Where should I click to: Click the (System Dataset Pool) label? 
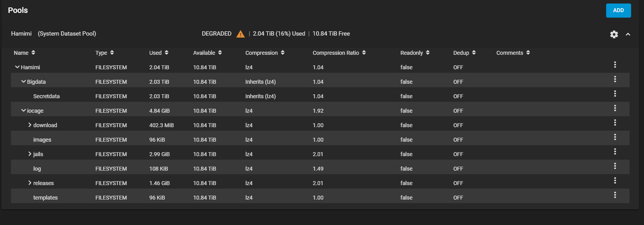click(x=67, y=34)
